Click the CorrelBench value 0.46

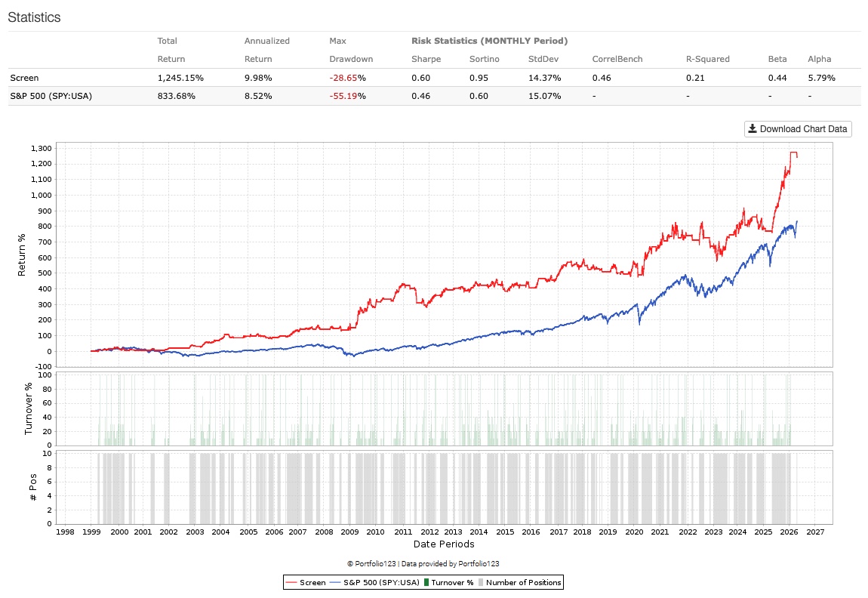tap(601, 78)
